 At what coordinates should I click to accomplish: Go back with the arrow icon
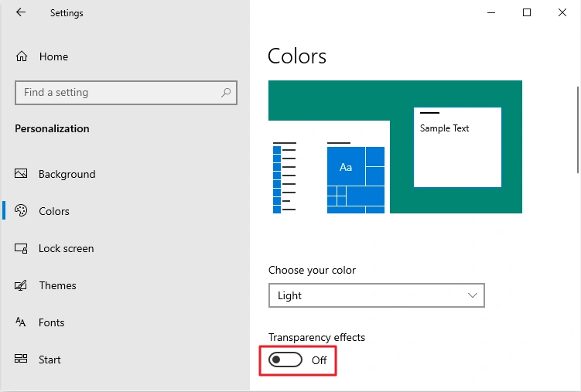pos(21,12)
